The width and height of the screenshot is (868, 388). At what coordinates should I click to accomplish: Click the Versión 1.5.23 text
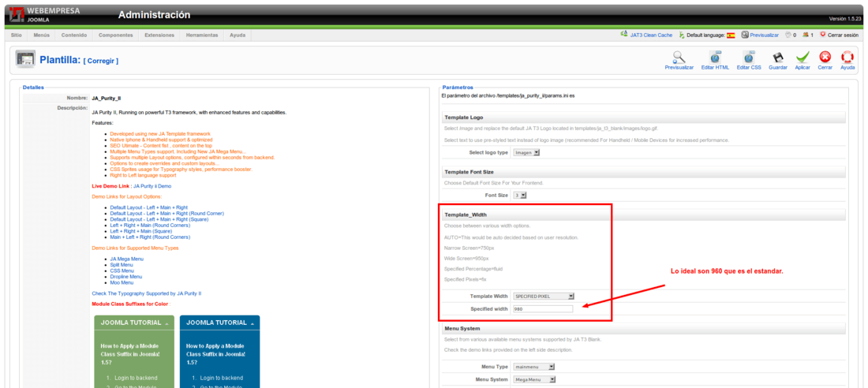[845, 19]
